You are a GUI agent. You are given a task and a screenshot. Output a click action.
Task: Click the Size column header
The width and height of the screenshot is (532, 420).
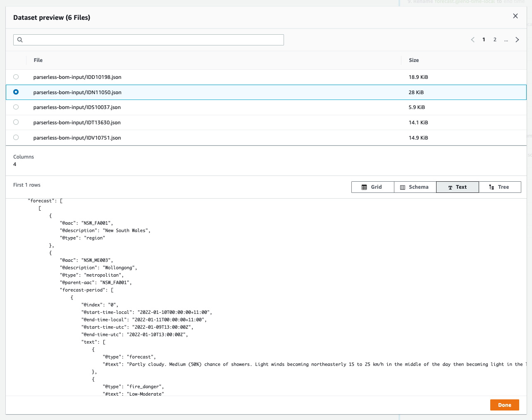tap(414, 60)
